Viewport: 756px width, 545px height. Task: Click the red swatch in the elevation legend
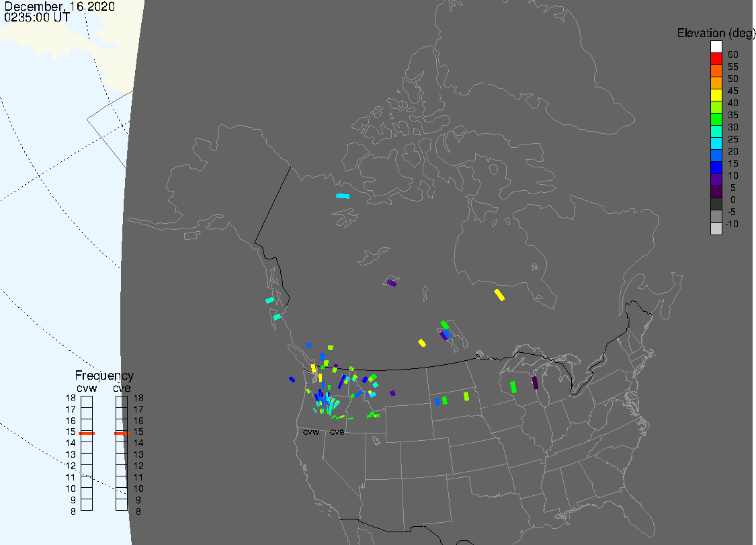point(716,58)
